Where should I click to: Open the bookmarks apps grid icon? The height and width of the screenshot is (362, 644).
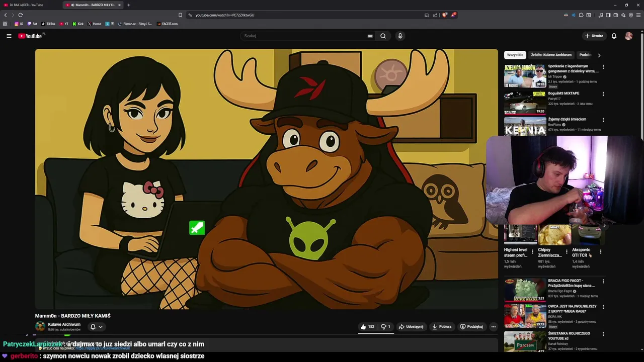5,24
